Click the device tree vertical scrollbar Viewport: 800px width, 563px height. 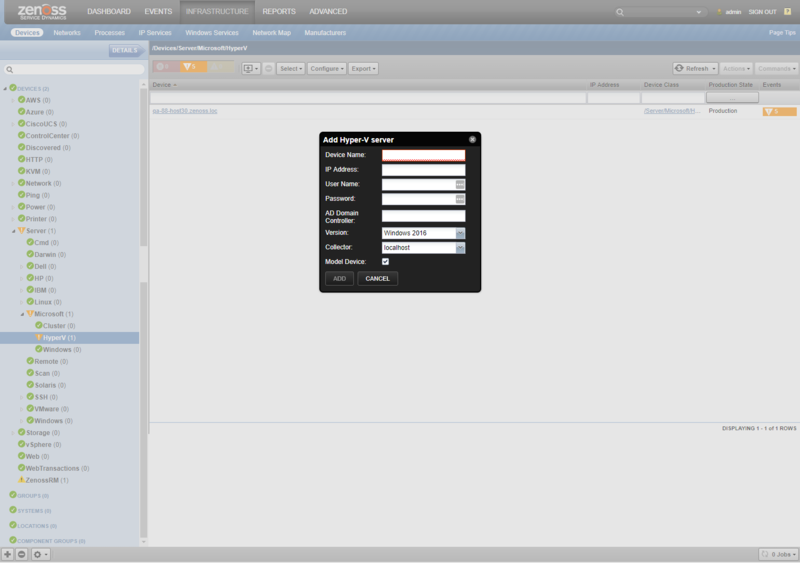(143, 312)
